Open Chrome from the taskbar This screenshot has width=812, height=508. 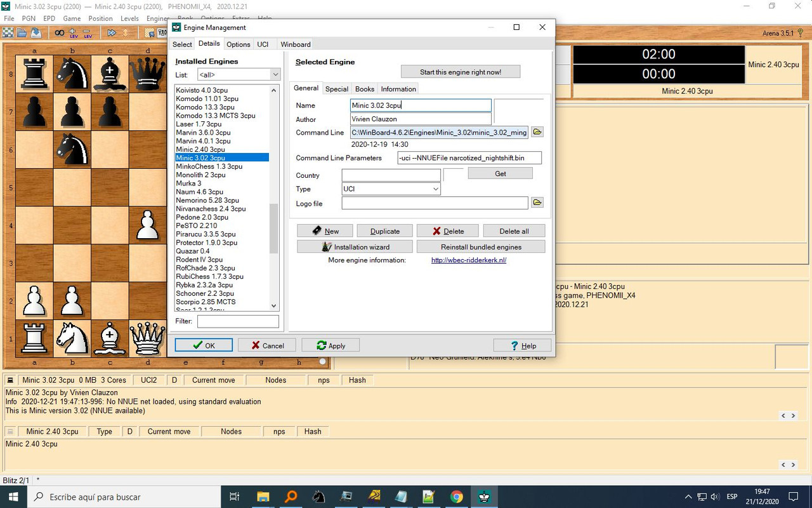pos(457,497)
